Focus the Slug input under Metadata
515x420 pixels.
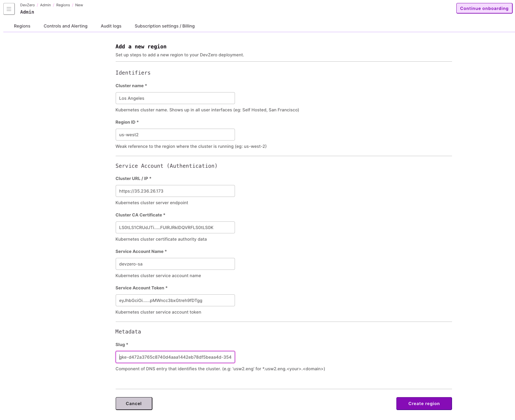click(x=175, y=357)
